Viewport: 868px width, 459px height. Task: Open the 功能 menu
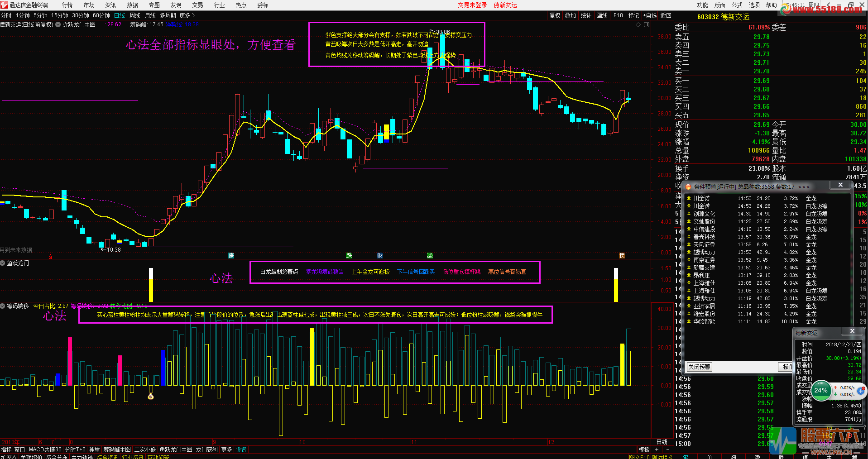pos(703,5)
